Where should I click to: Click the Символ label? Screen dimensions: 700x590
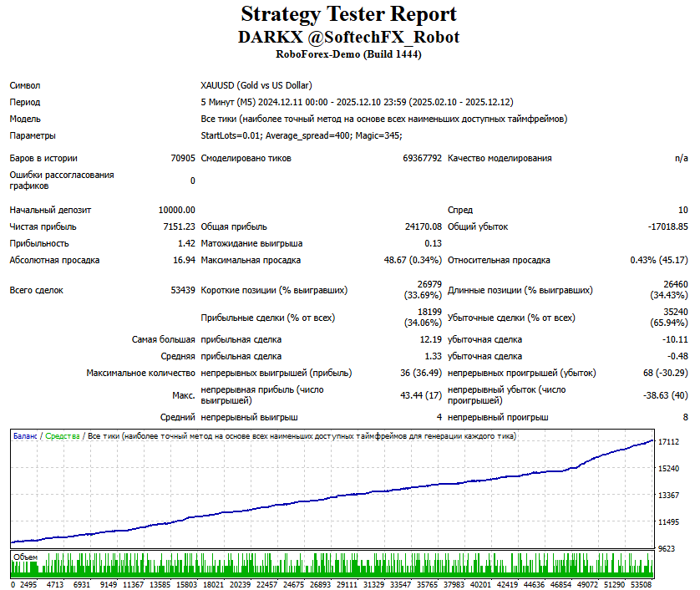click(x=25, y=85)
